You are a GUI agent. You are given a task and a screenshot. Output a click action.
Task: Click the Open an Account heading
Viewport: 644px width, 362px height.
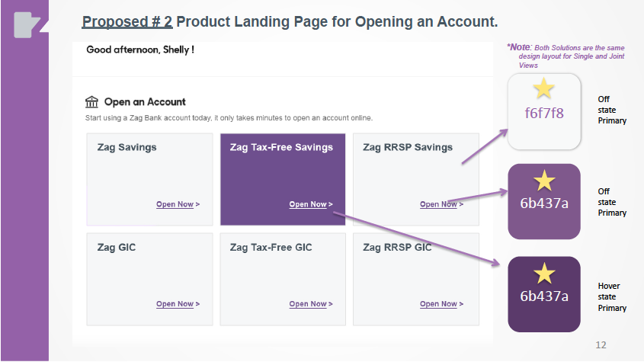pos(145,102)
